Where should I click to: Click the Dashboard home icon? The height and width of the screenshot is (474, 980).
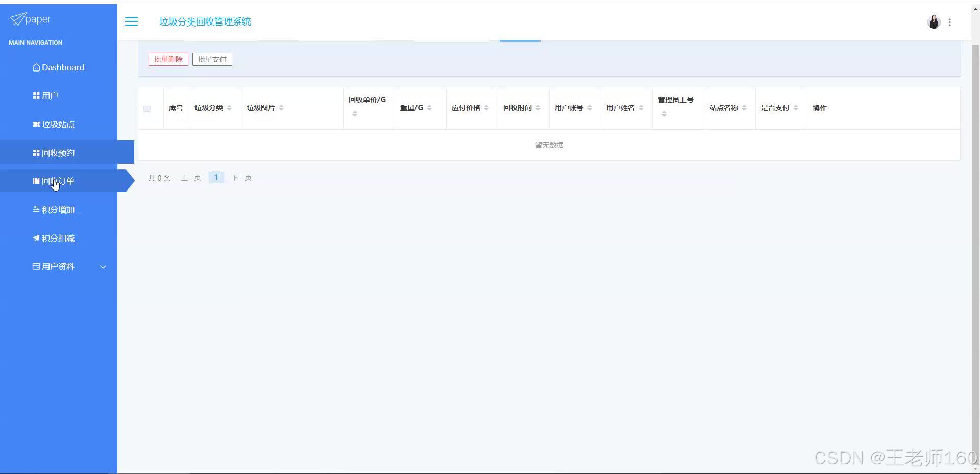coord(36,67)
